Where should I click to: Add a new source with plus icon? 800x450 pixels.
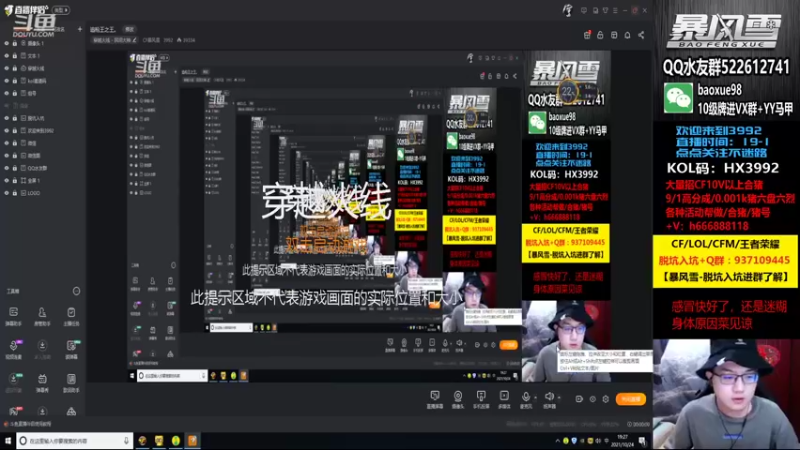click(x=80, y=29)
